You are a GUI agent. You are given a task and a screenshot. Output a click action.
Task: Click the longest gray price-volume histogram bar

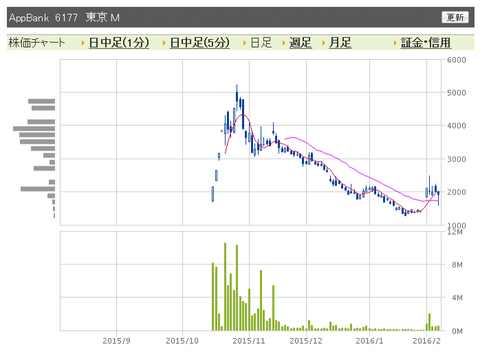pyautogui.click(x=34, y=128)
